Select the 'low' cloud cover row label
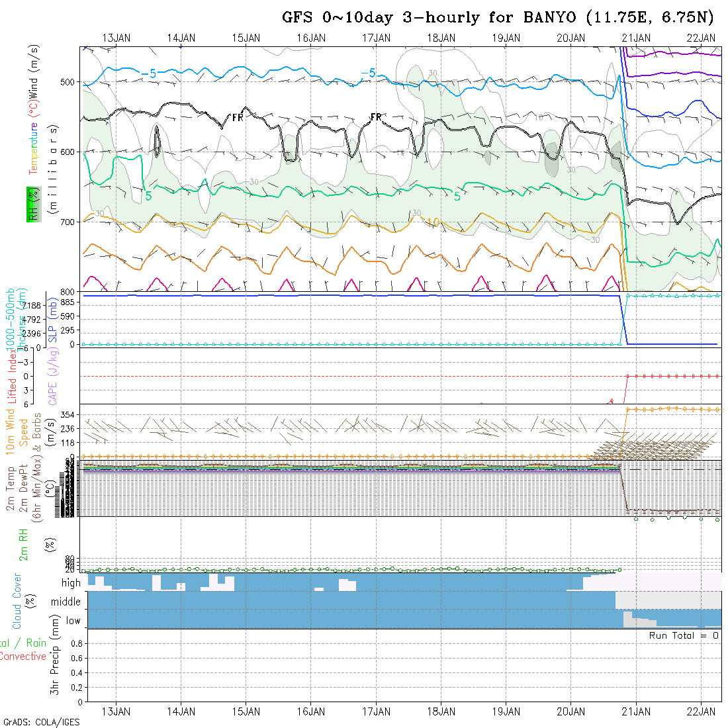The width and height of the screenshot is (728, 728). click(x=73, y=621)
